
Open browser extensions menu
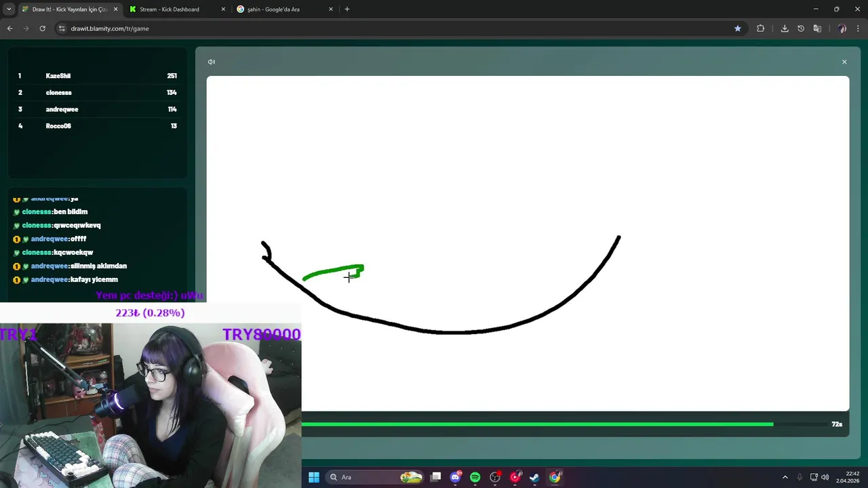[x=760, y=28]
